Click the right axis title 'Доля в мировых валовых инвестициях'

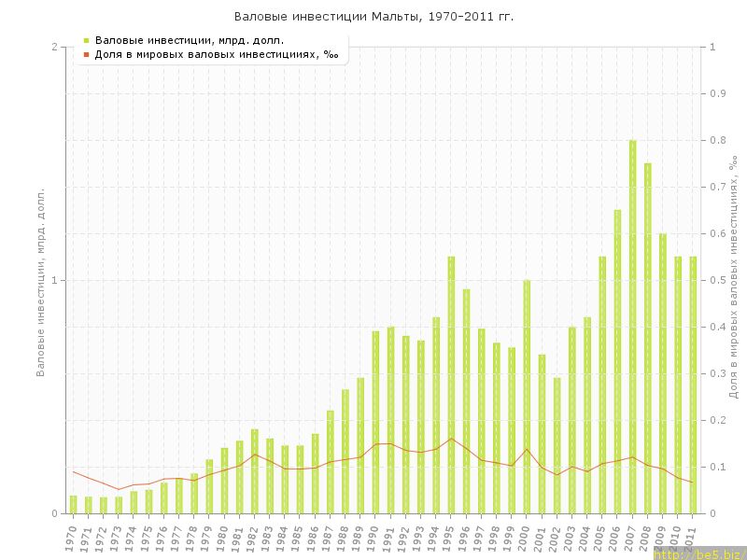click(733, 277)
